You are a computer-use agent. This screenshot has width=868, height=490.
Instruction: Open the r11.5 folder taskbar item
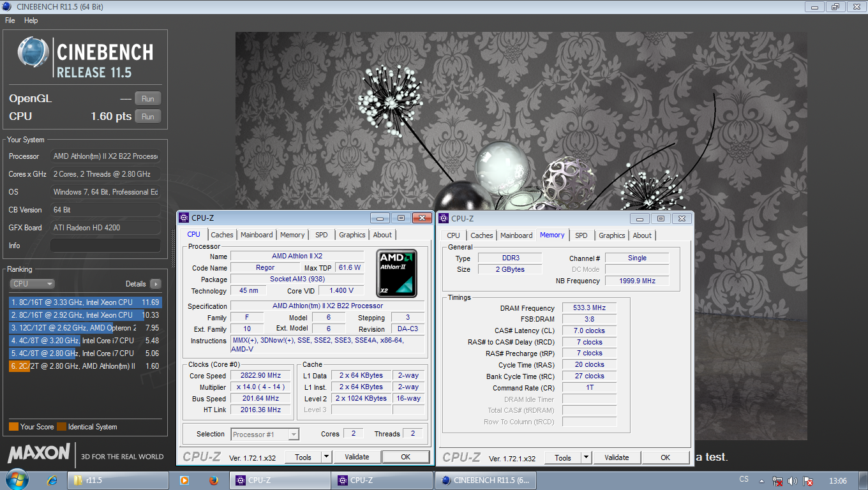[118, 480]
